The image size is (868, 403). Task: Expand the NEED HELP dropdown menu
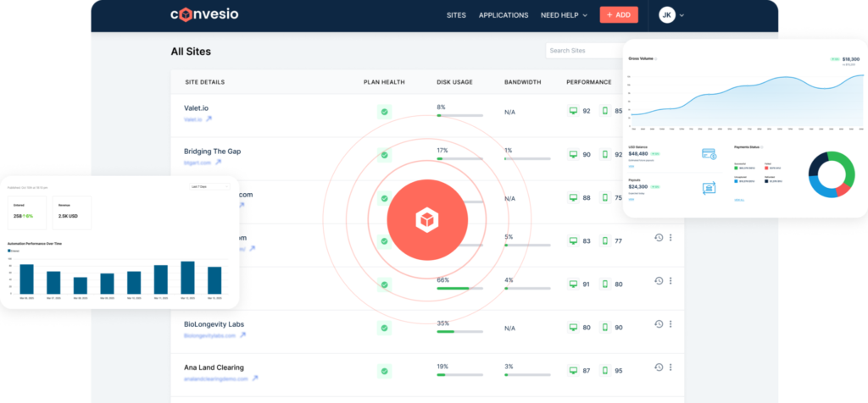pyautogui.click(x=565, y=15)
